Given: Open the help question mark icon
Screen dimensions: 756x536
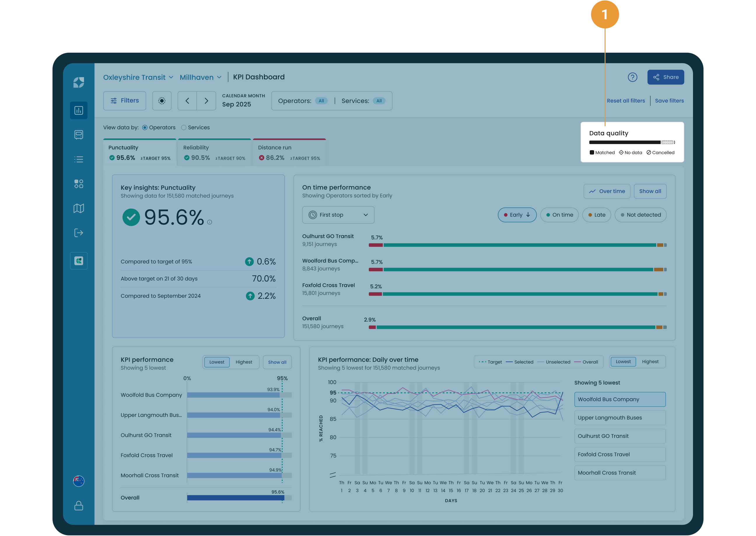Looking at the screenshot, I should pos(632,77).
